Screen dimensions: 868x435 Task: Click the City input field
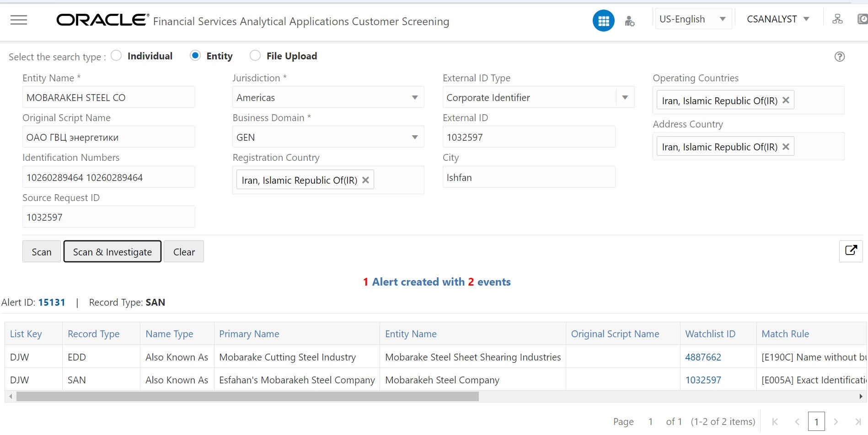tap(529, 177)
